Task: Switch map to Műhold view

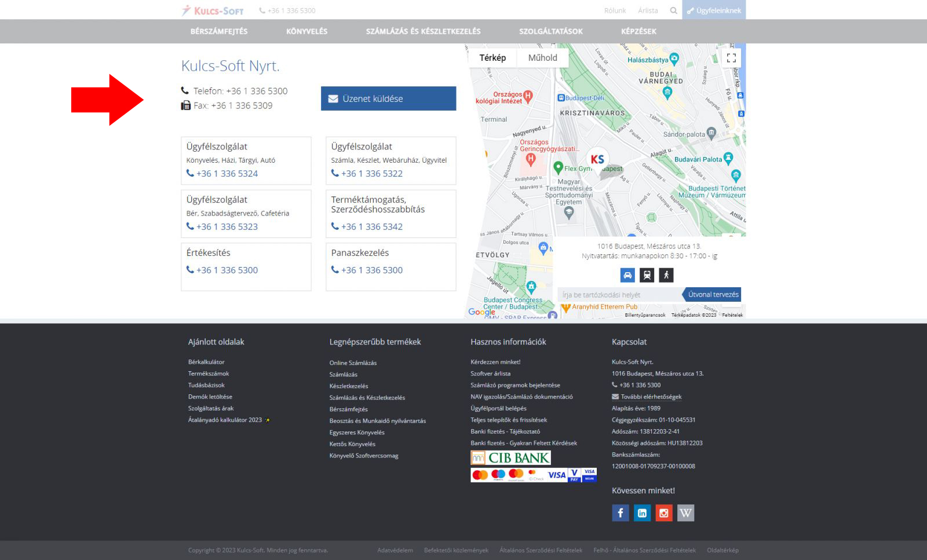Action: pos(542,58)
